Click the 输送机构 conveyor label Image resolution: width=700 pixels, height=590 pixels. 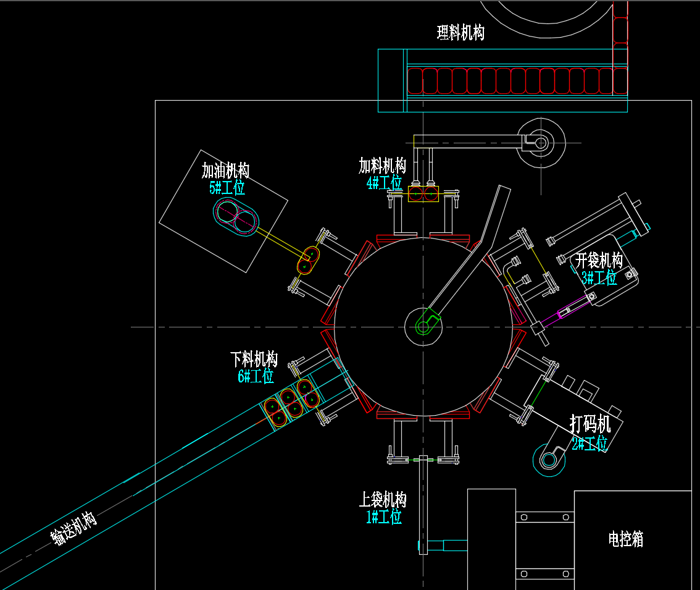tap(73, 528)
